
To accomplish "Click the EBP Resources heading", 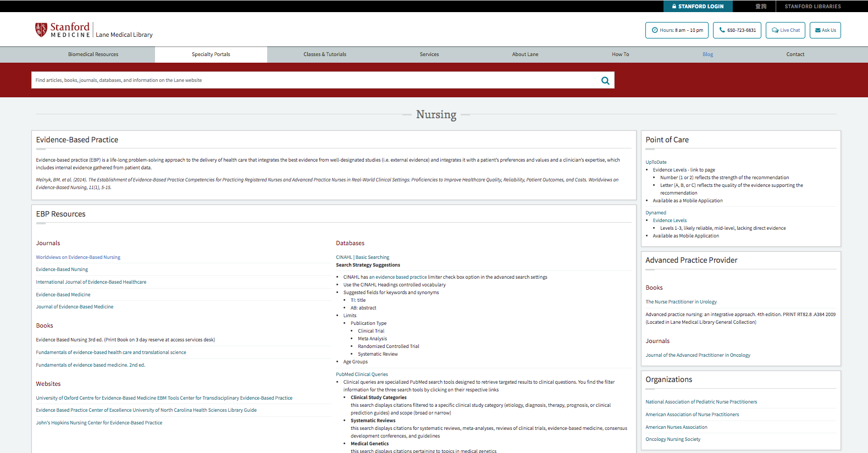I will [61, 214].
